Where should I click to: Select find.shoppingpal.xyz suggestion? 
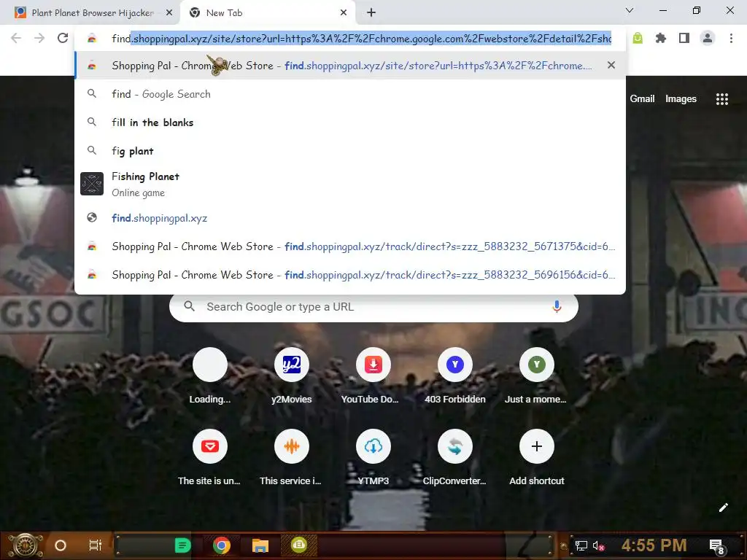(350, 217)
